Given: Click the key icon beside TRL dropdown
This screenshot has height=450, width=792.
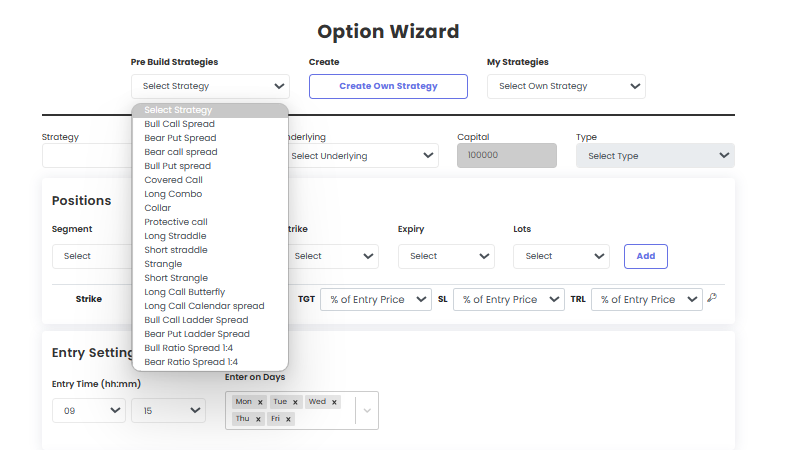Looking at the screenshot, I should (x=712, y=297).
